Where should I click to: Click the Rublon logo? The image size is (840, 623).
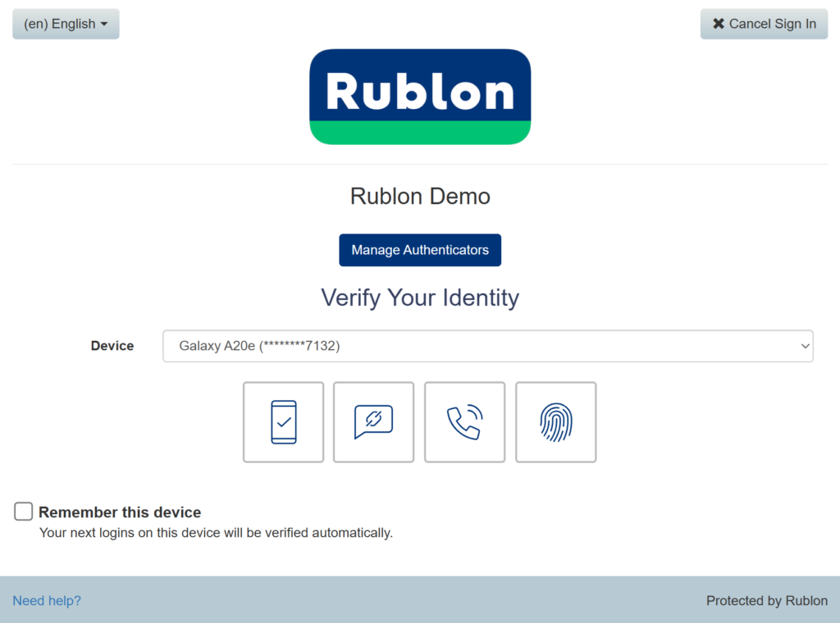[x=420, y=96]
